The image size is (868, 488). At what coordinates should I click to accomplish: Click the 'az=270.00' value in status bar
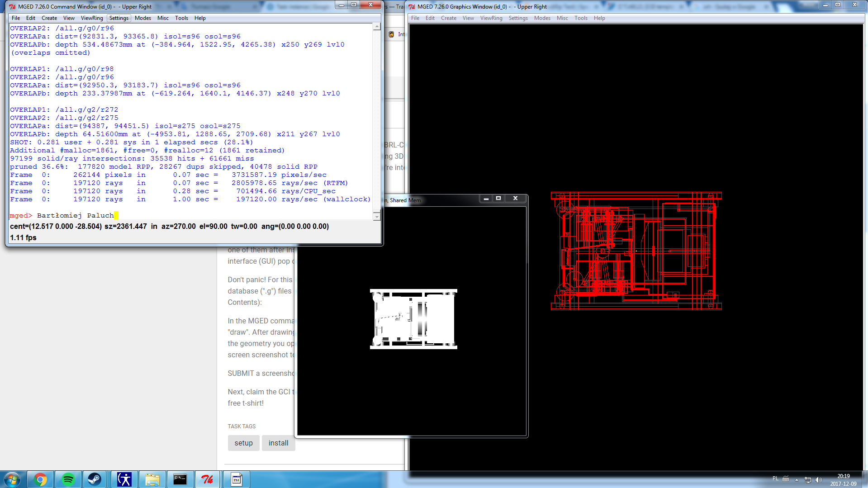pyautogui.click(x=179, y=227)
